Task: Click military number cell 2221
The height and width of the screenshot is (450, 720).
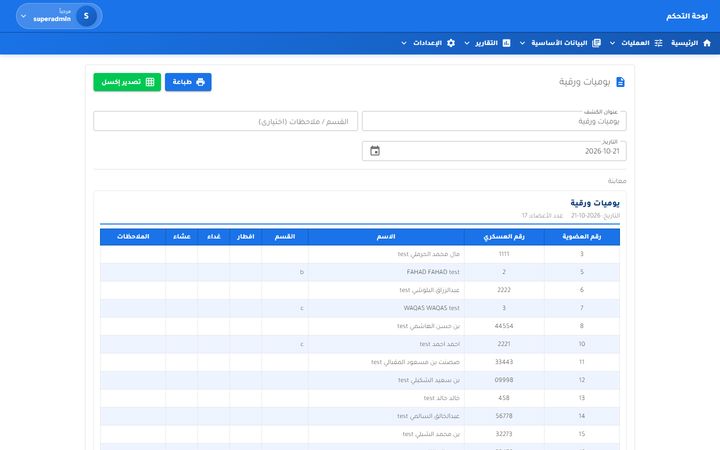Action: [504, 344]
